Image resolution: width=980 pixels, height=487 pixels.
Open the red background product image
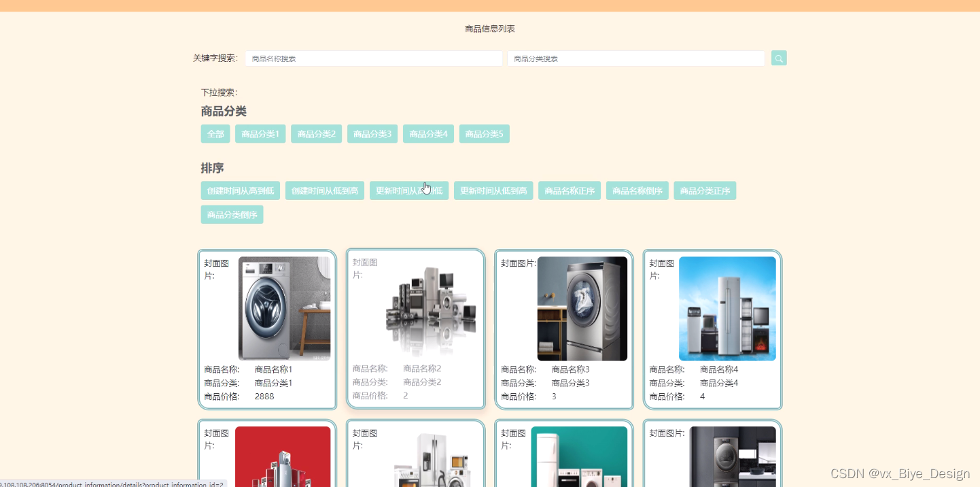tap(283, 456)
